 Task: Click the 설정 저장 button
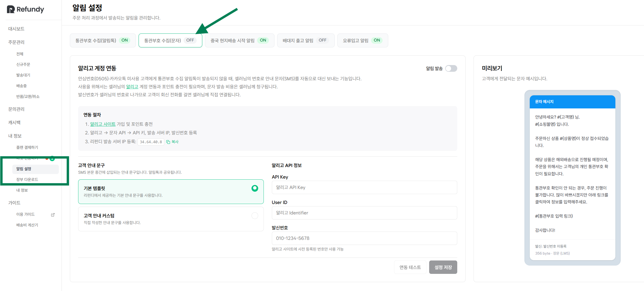click(443, 267)
